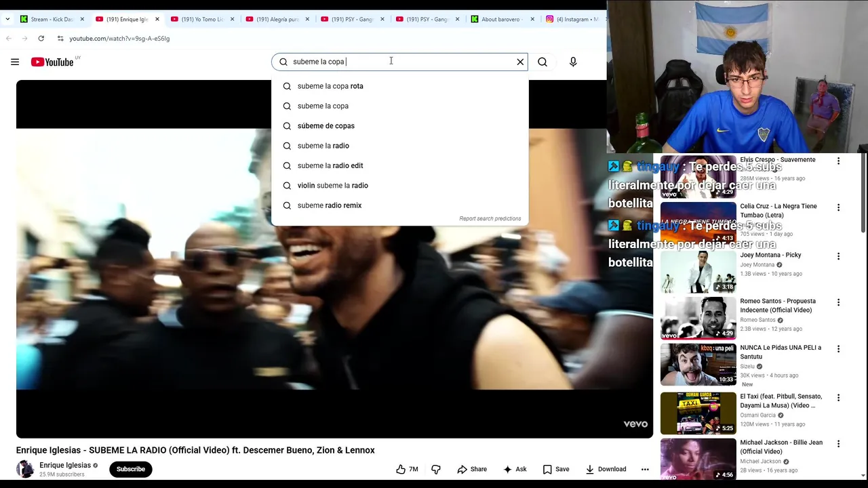Click the 'Osmani Garcia' channel name
The height and width of the screenshot is (488, 868).
click(757, 415)
